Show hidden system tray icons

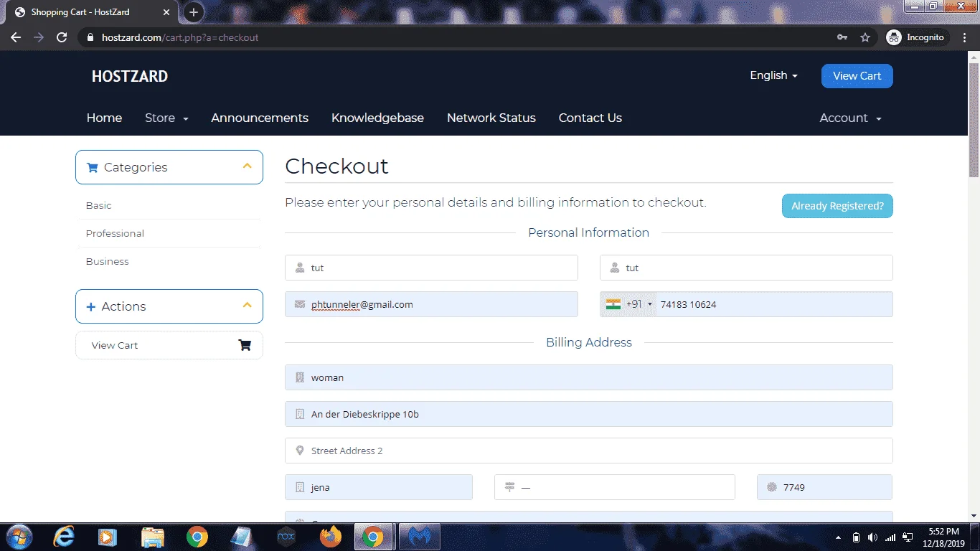pos(838,537)
